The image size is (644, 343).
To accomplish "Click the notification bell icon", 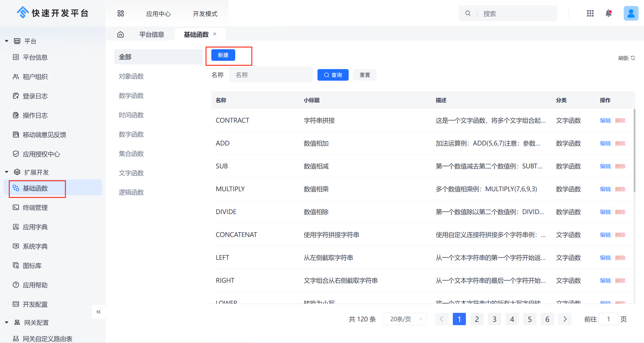I will 608,13.
